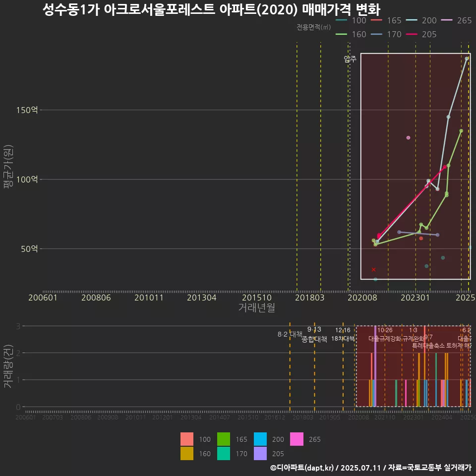Click the 거래년월 axis title
This screenshot has height=476, width=476.
point(257,307)
